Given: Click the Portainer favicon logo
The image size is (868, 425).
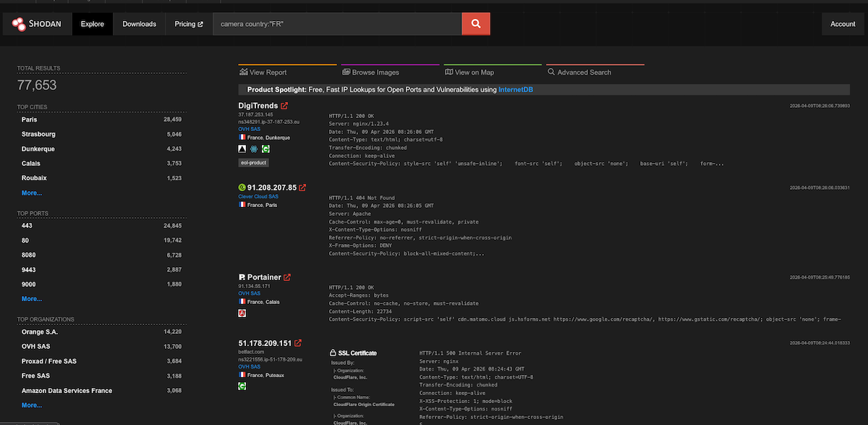Looking at the screenshot, I should click(x=242, y=277).
